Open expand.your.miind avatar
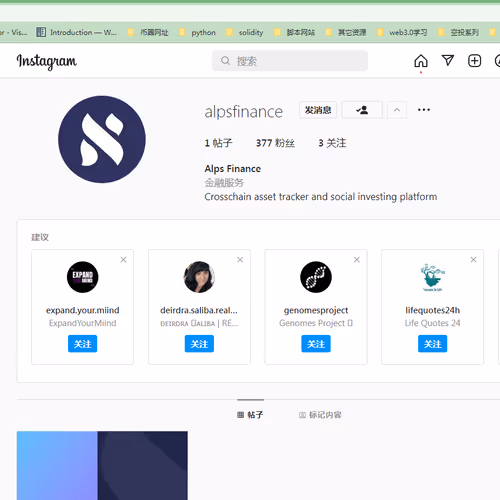Viewport: 500px width, 500px height. (82, 277)
